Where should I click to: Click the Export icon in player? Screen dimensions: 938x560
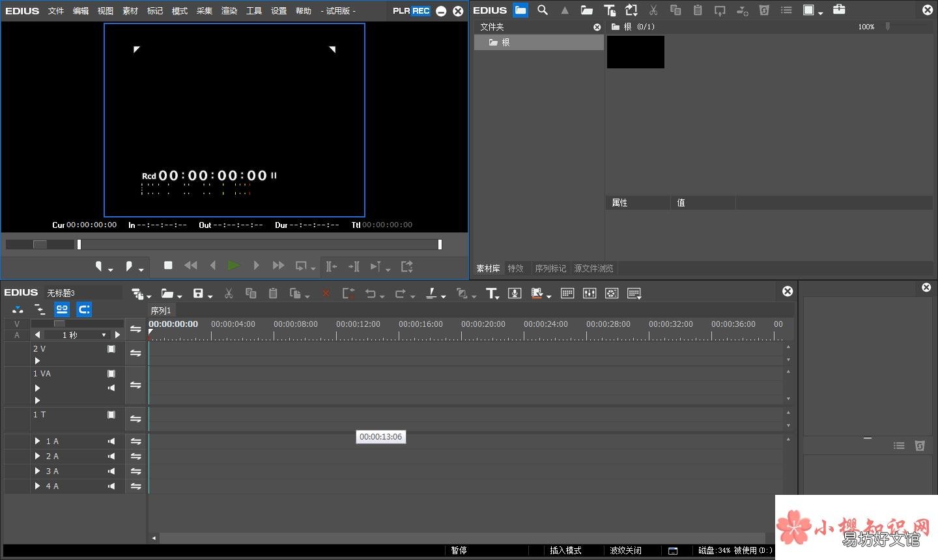coord(407,266)
